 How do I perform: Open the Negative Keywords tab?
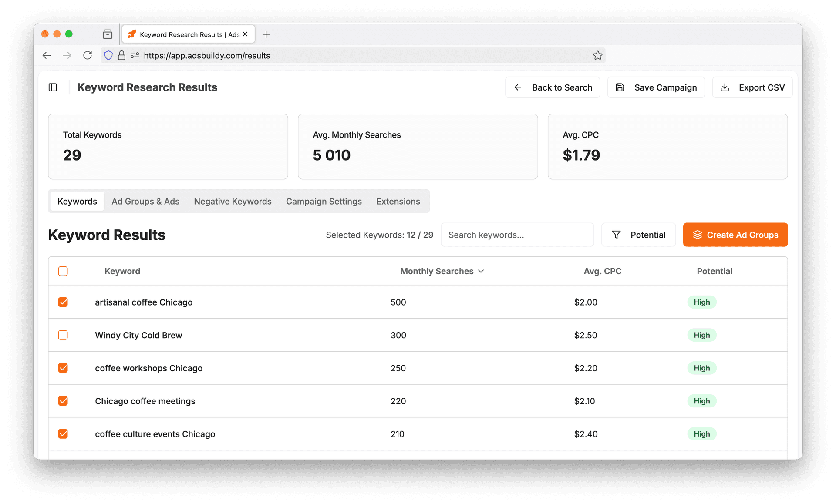(x=233, y=201)
